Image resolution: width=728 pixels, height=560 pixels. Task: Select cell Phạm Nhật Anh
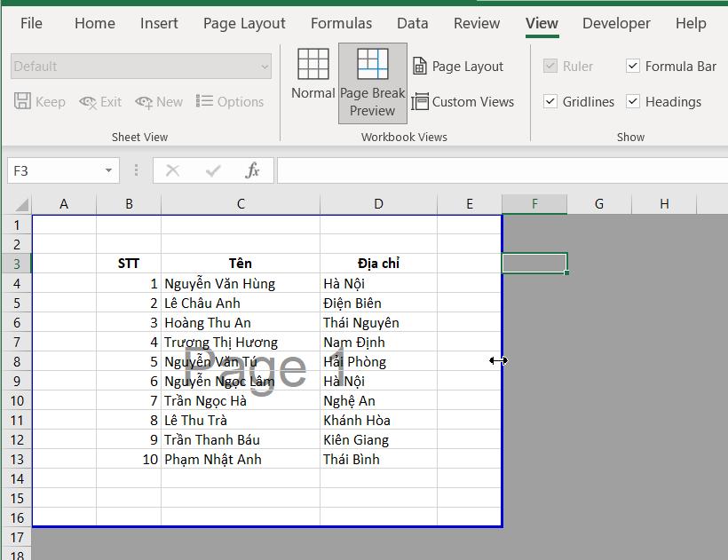point(241,460)
